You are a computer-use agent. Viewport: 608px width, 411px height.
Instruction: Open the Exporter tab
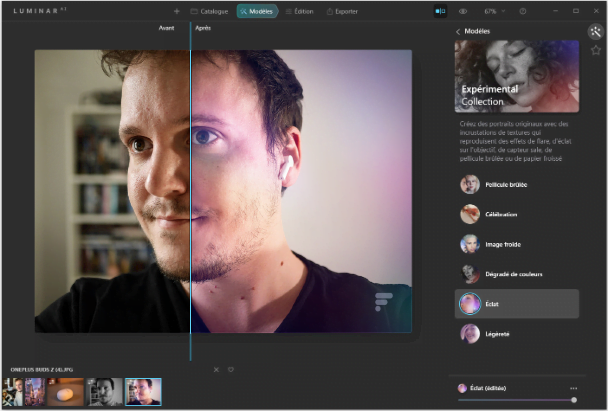(x=342, y=12)
